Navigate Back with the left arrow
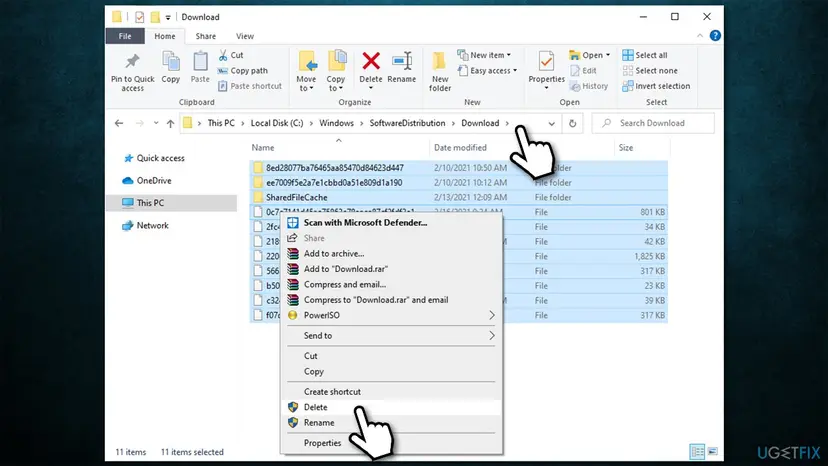Screen dimensions: 828x466 coord(119,123)
